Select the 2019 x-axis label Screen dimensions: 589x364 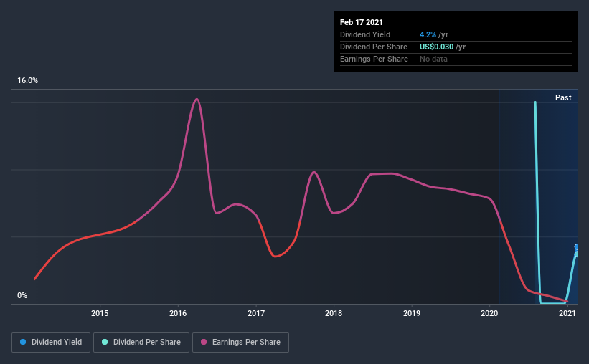[x=412, y=313]
